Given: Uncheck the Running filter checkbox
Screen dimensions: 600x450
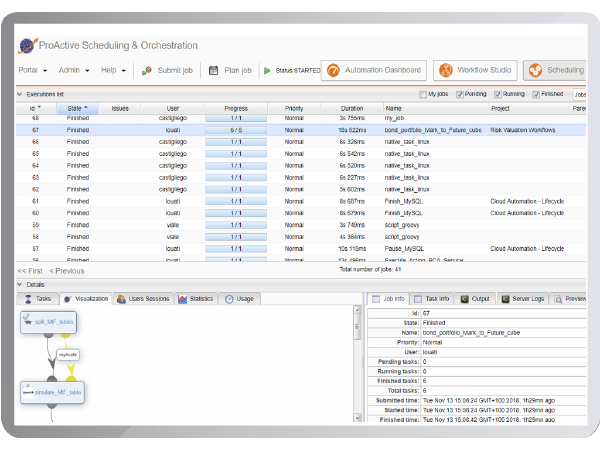Looking at the screenshot, I should (x=497, y=94).
